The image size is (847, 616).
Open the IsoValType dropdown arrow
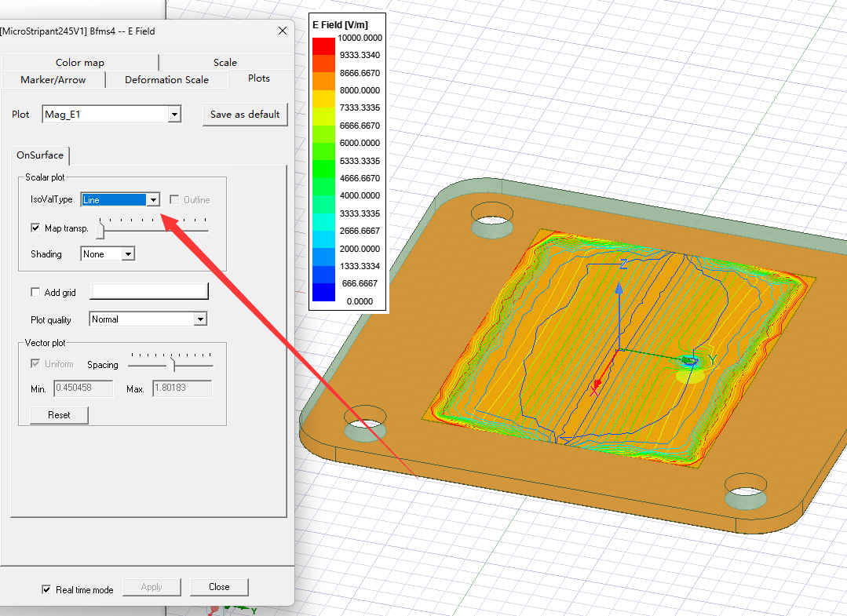(x=153, y=200)
